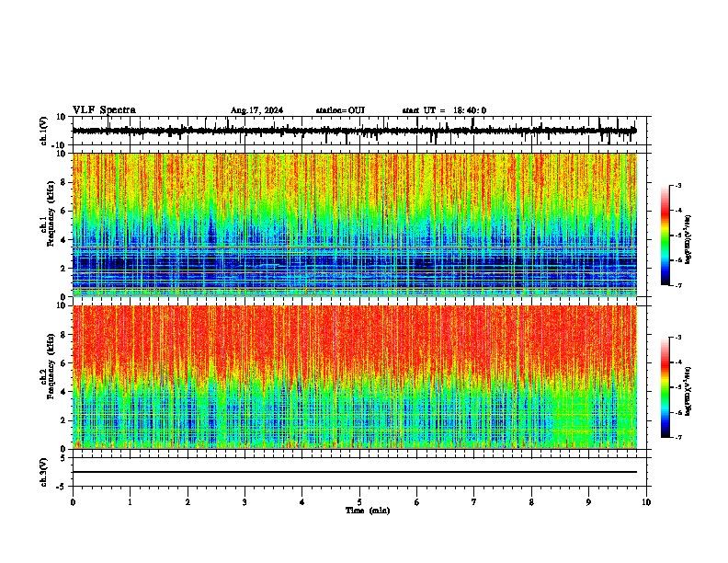Select the "ch.3(V)" axis label
Screen dimensions: 728x563
44,472
